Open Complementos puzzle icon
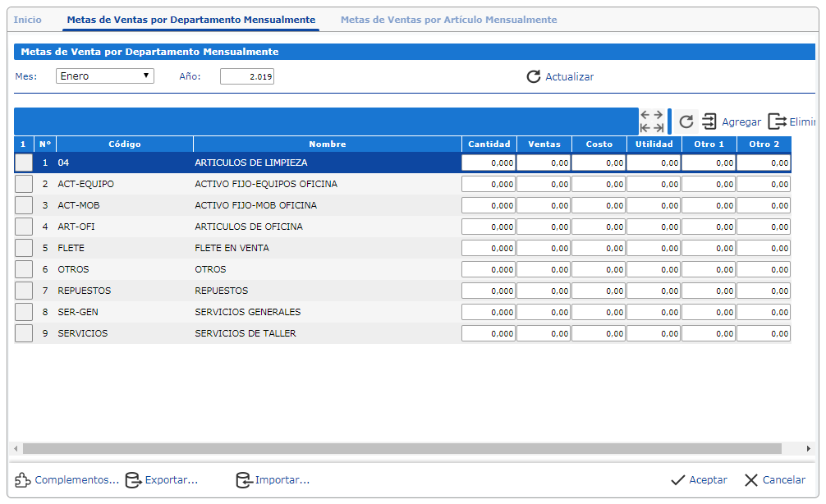This screenshot has width=826, height=504. click(23, 480)
